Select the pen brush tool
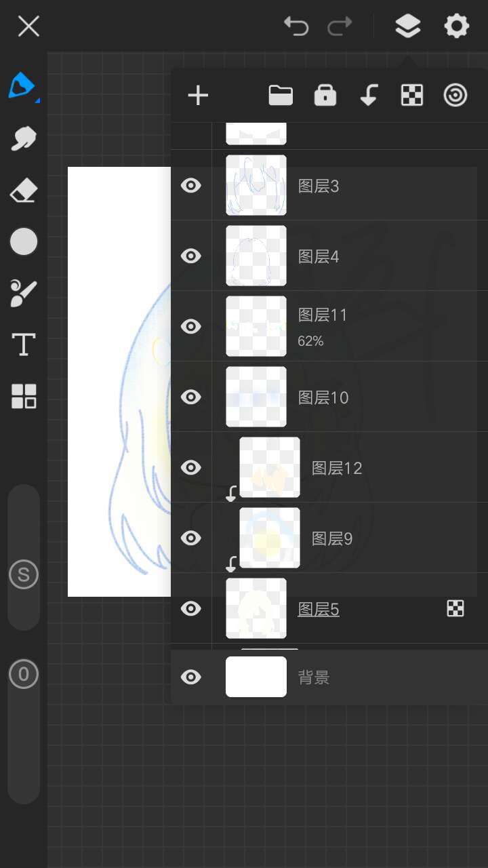Image resolution: width=488 pixels, height=868 pixels. pos(22,86)
